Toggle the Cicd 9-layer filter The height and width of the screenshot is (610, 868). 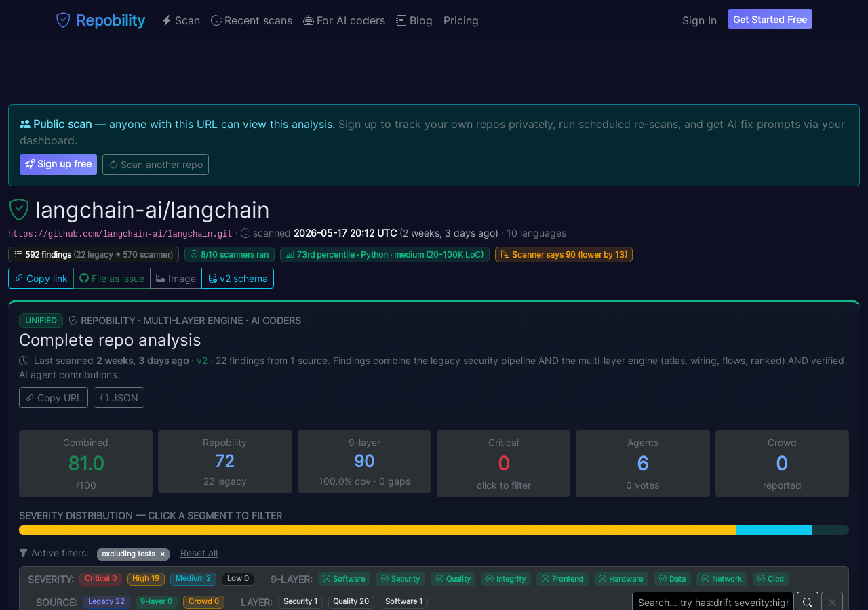click(x=771, y=579)
